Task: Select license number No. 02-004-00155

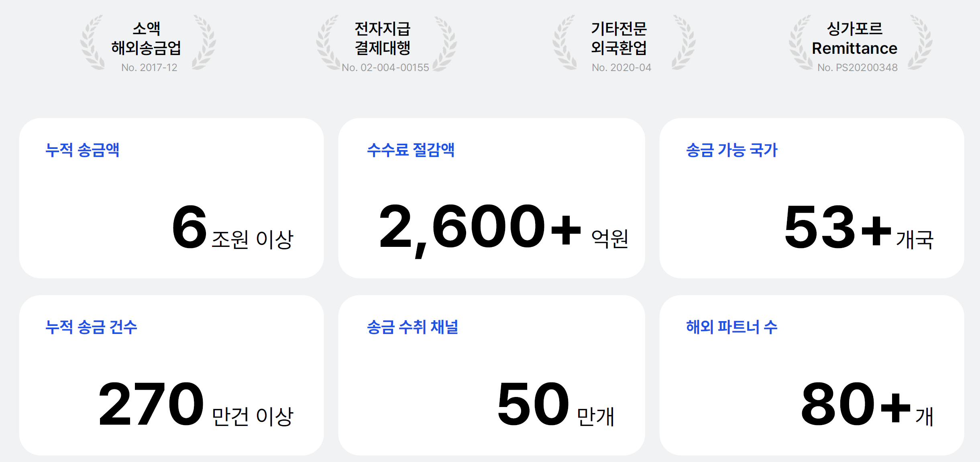Action: [385, 67]
